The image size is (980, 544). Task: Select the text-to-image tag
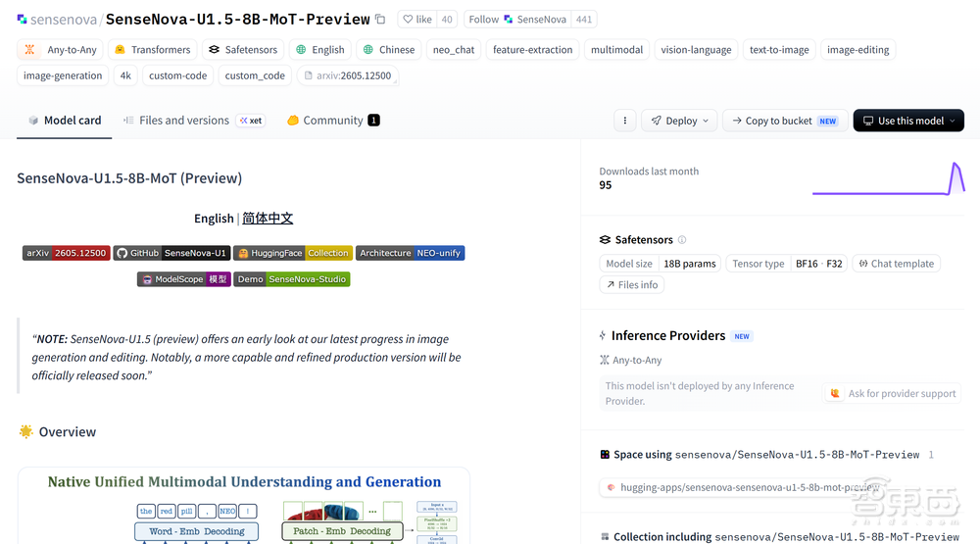click(x=779, y=49)
